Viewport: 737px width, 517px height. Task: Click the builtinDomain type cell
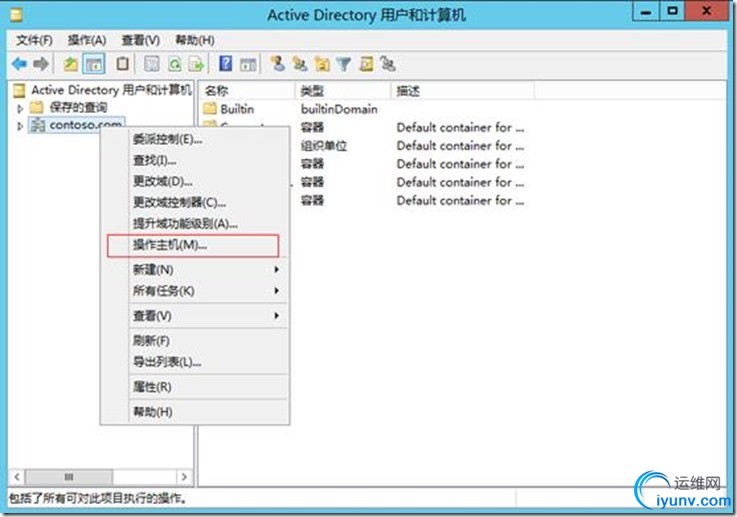click(x=339, y=109)
